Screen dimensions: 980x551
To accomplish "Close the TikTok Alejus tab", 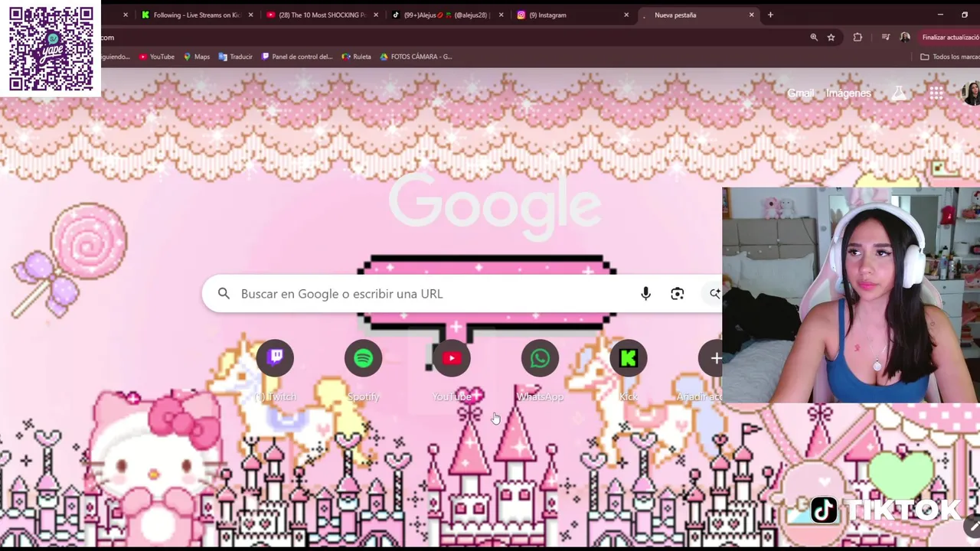I will (501, 15).
